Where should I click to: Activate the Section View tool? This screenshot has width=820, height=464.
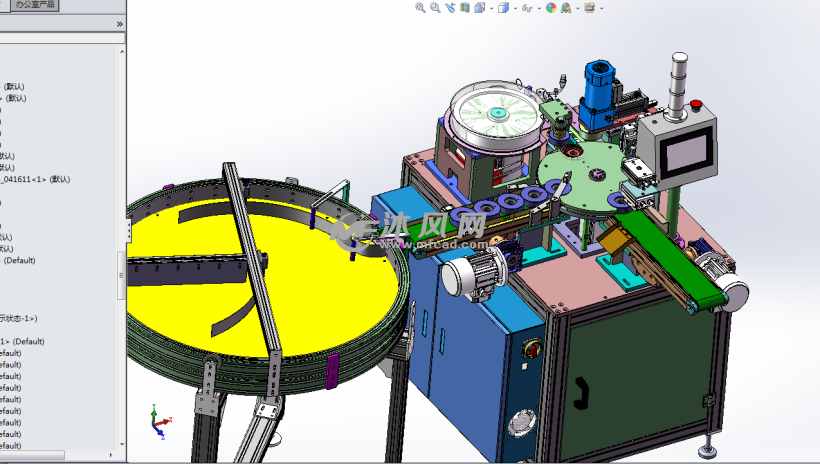tap(465, 8)
